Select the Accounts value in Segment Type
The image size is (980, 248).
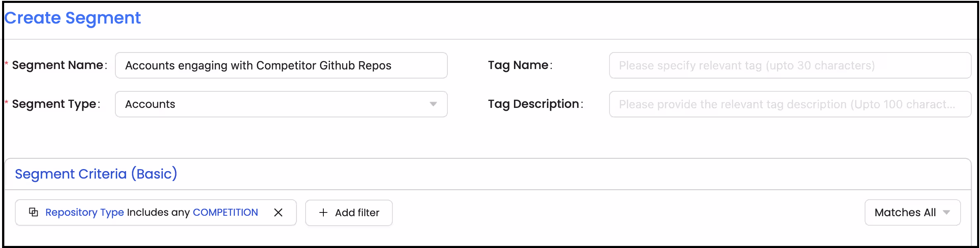pyautogui.click(x=150, y=104)
